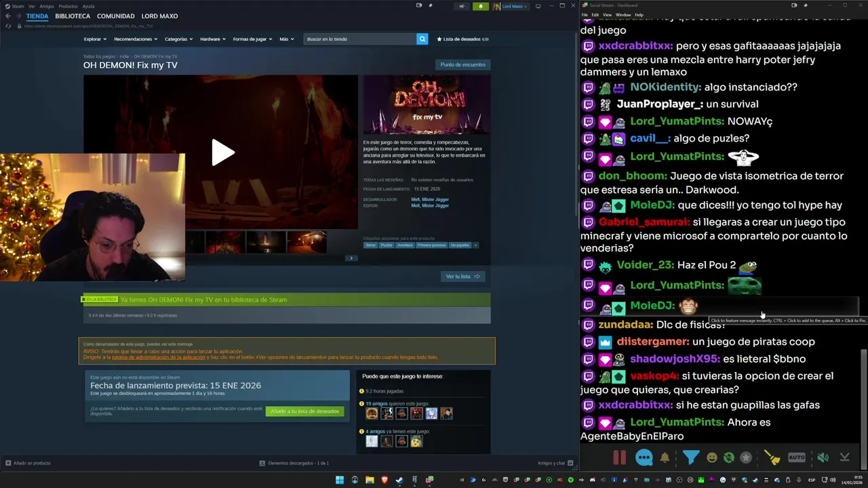Click the Primera persona tag
This screenshot has width=868, height=488.
(431, 245)
